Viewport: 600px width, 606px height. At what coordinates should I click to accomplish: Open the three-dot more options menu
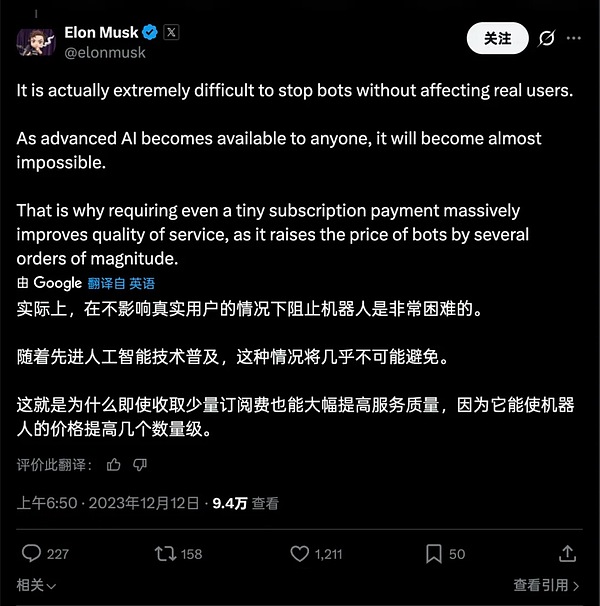pyautogui.click(x=574, y=38)
